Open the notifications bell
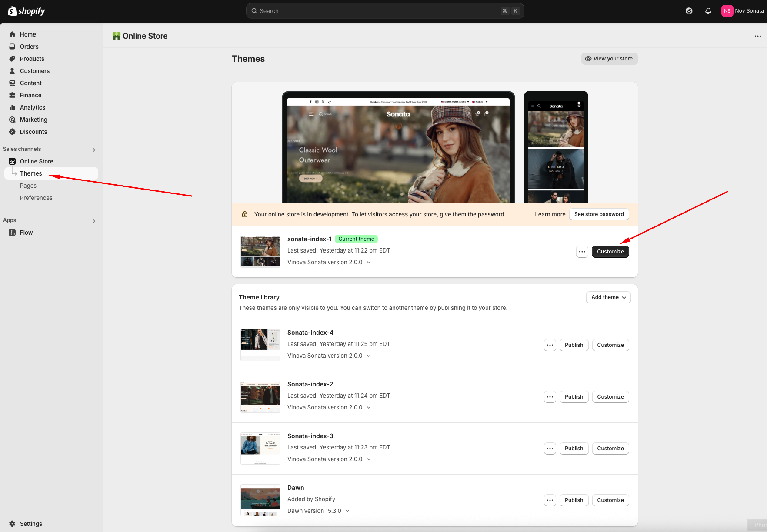The width and height of the screenshot is (767, 532). 708,11
